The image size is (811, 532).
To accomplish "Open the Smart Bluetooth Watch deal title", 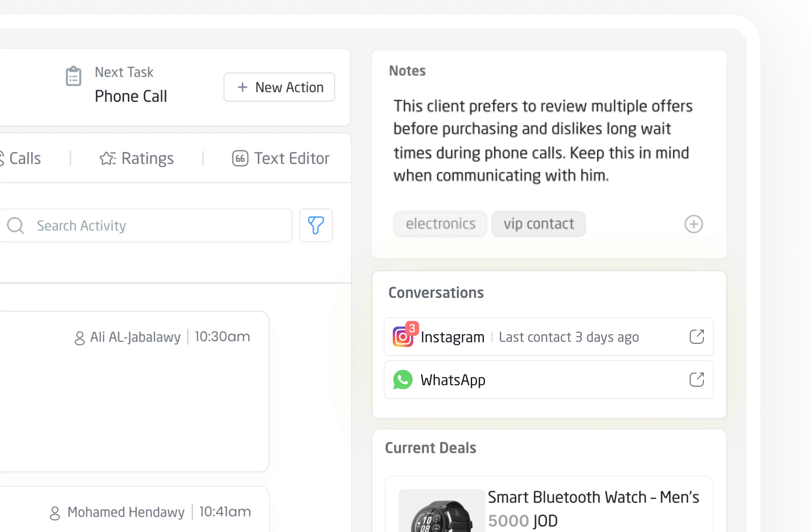I will 594,497.
